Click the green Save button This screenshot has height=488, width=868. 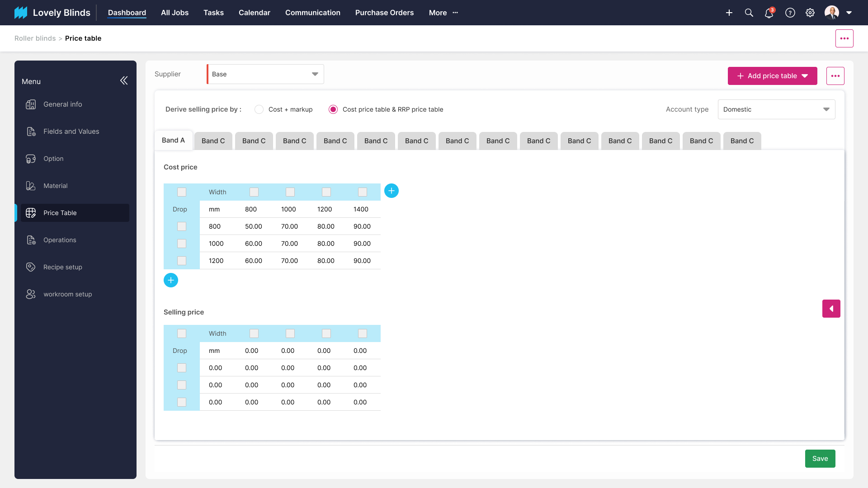[820, 459]
